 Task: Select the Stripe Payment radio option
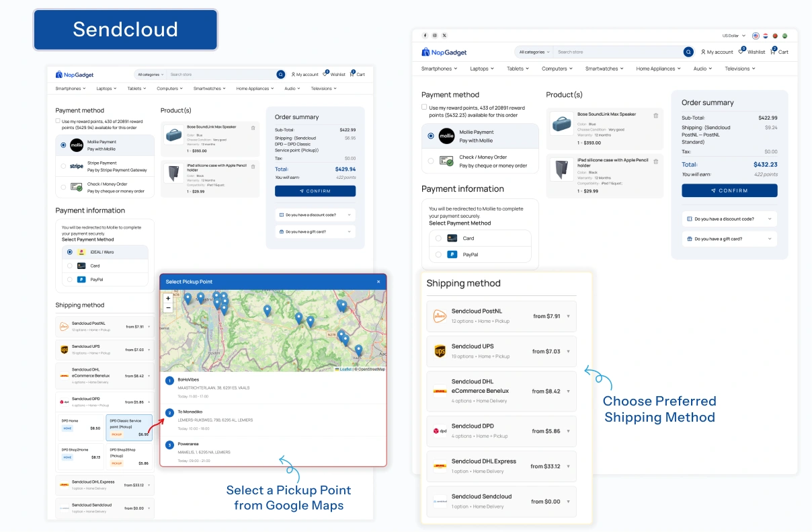click(x=63, y=166)
